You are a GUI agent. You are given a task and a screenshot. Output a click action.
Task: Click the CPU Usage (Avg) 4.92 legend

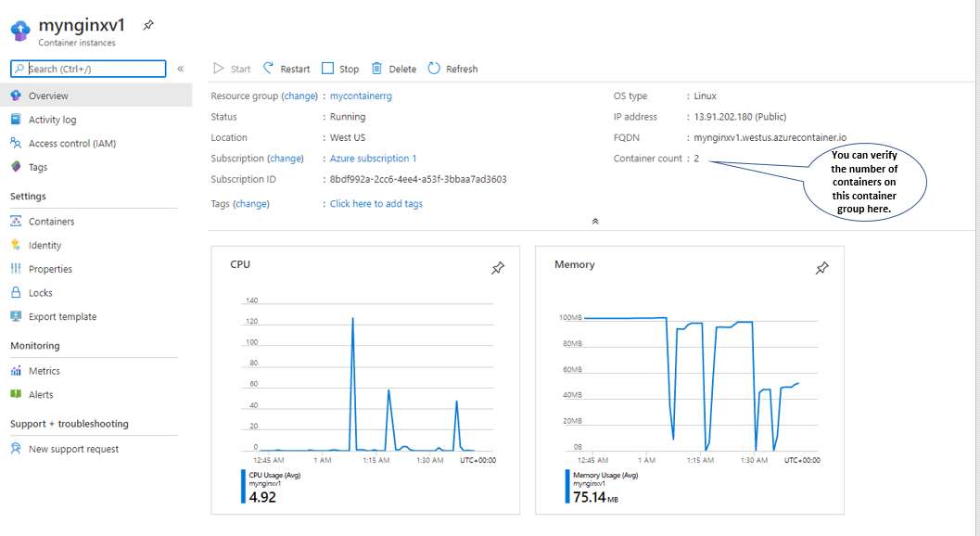tap(272, 488)
